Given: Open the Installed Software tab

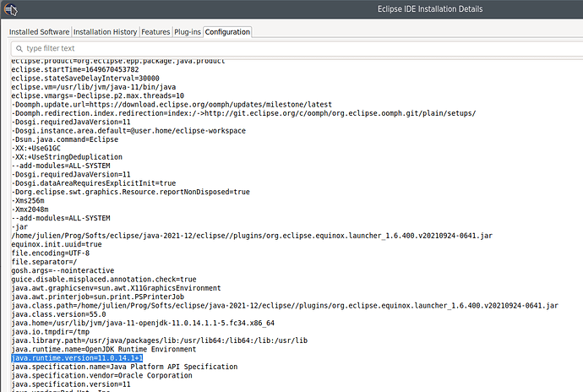Looking at the screenshot, I should click(39, 32).
